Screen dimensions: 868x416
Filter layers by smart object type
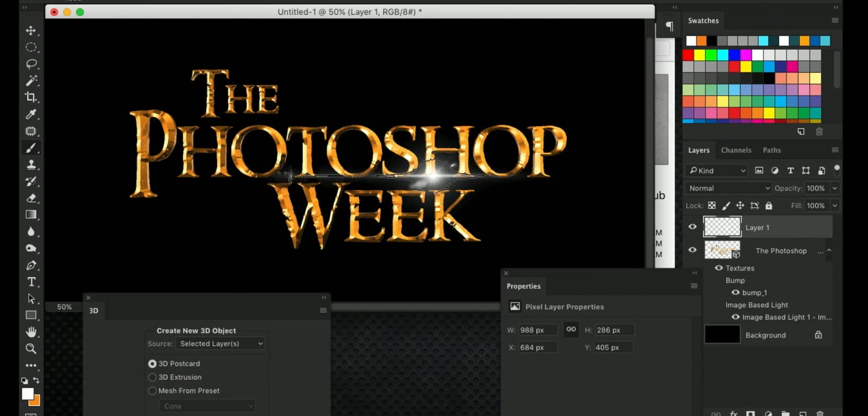pyautogui.click(x=821, y=171)
